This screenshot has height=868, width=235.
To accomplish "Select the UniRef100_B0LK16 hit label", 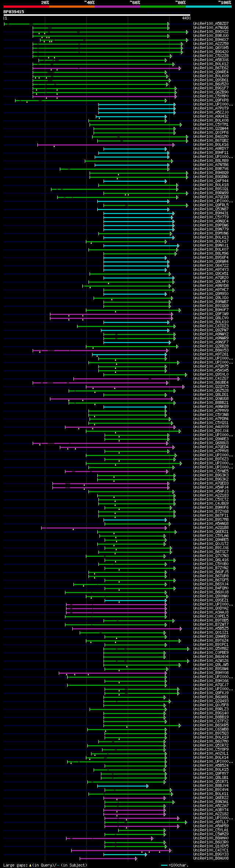I will click(x=211, y=144).
